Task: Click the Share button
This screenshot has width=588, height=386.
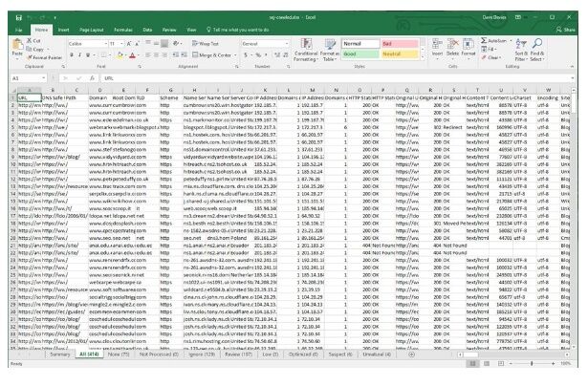Action: tap(566, 30)
